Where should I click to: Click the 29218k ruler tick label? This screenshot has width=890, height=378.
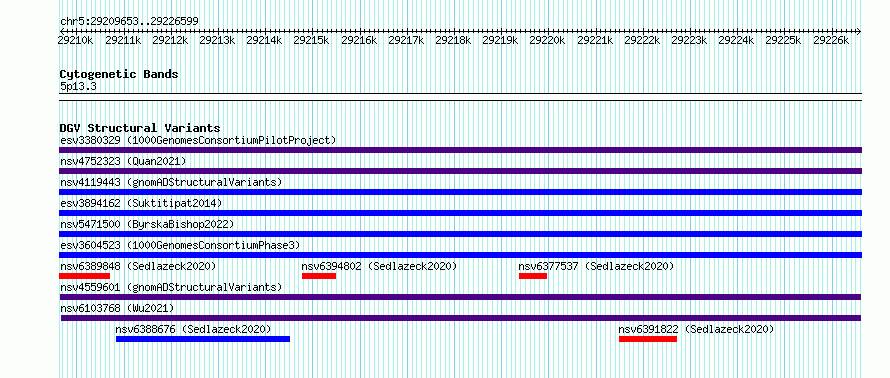coord(454,40)
